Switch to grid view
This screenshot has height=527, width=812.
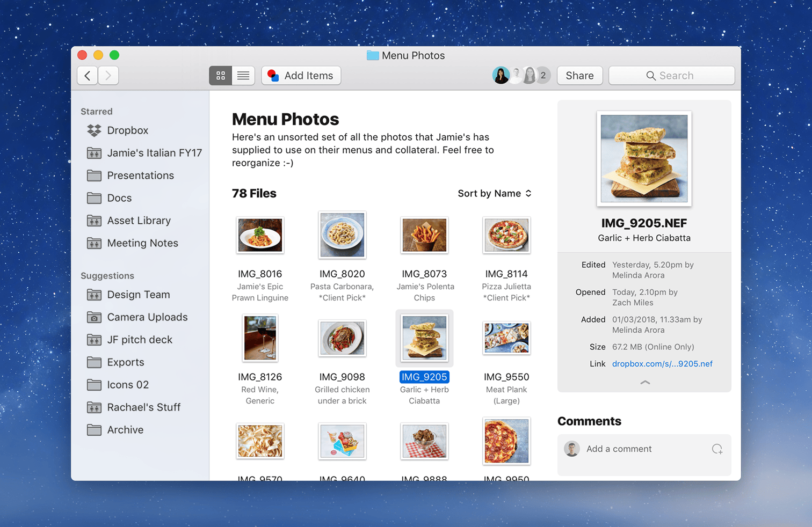point(220,76)
